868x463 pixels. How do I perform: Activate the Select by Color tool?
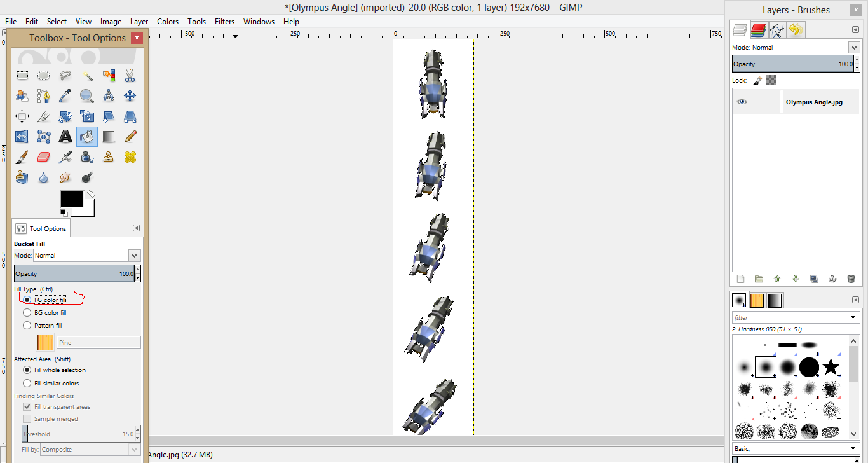click(109, 76)
